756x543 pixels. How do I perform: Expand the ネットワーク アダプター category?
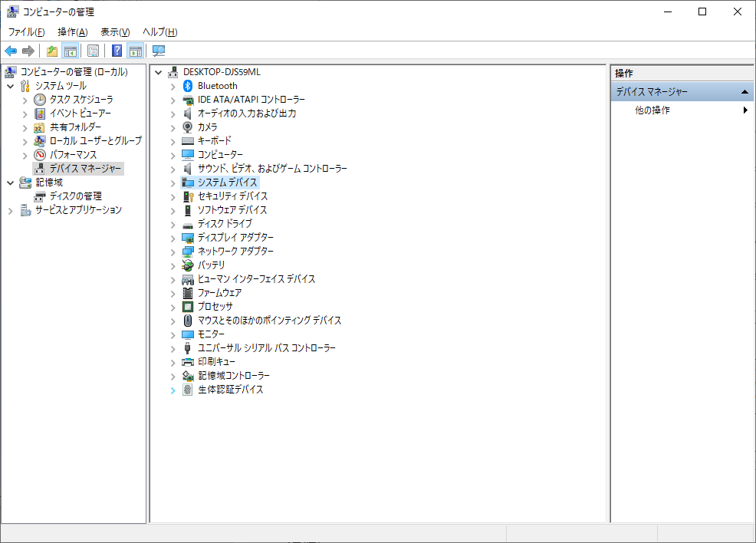[x=173, y=252]
